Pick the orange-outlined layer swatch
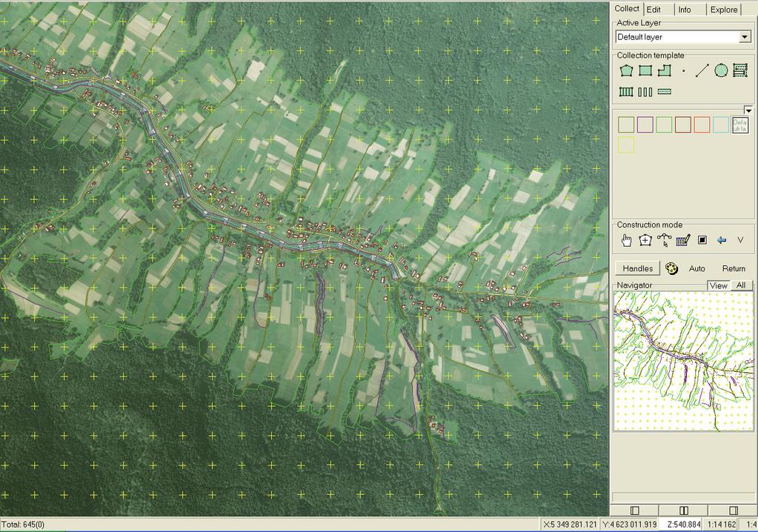 click(702, 124)
